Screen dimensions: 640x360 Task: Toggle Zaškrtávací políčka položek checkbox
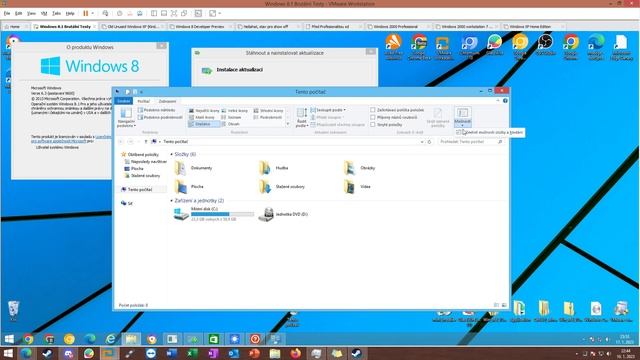373,110
